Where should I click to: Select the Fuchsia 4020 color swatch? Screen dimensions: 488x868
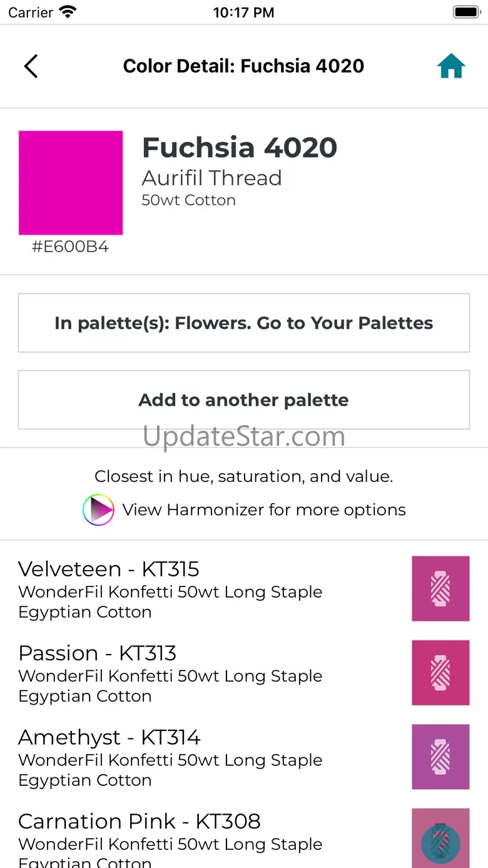pos(71,183)
